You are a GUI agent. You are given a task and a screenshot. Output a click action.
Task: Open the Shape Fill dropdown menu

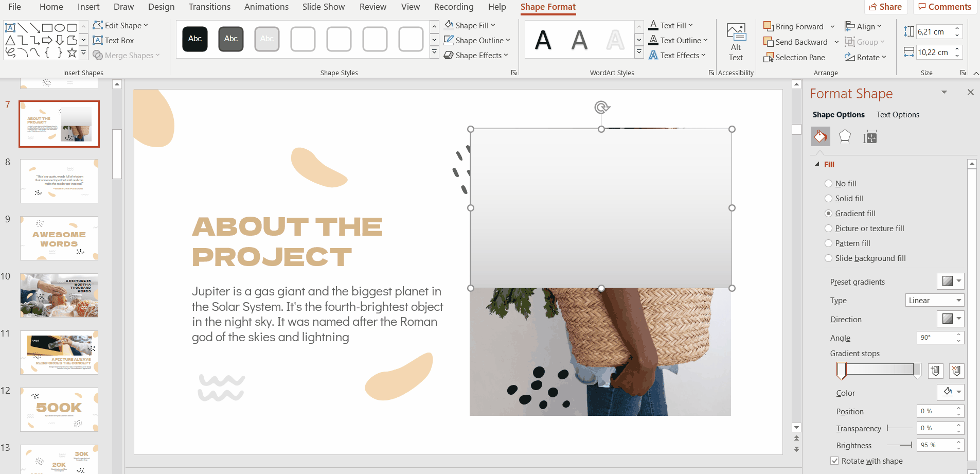[470, 25]
